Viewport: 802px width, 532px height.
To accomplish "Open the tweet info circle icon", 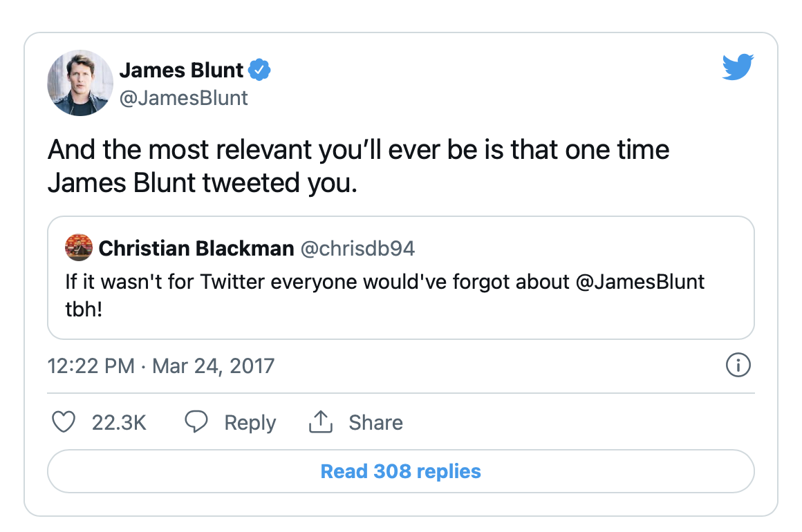I will pos(738,365).
